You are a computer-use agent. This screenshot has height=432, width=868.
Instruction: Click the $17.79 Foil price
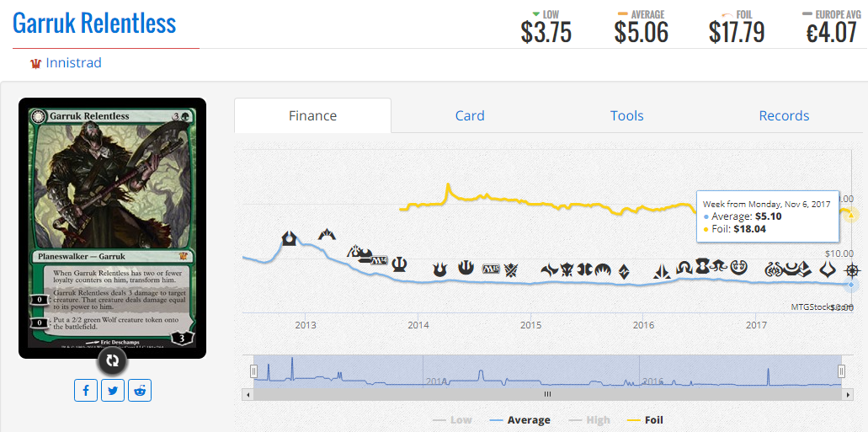[x=737, y=33]
